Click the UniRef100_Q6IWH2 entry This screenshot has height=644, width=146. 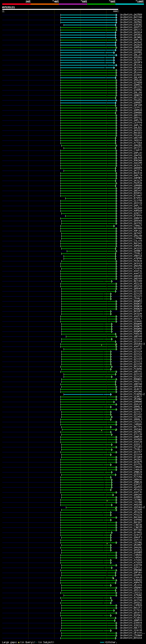pyautogui.click(x=131, y=37)
